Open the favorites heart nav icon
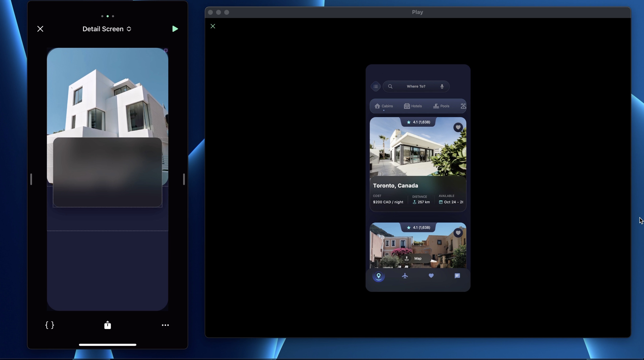This screenshot has width=644, height=360. pyautogui.click(x=431, y=276)
